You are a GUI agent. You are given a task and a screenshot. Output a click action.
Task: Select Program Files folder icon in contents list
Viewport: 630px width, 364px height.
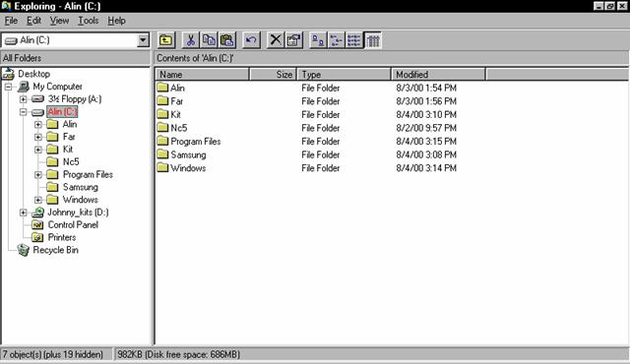162,141
